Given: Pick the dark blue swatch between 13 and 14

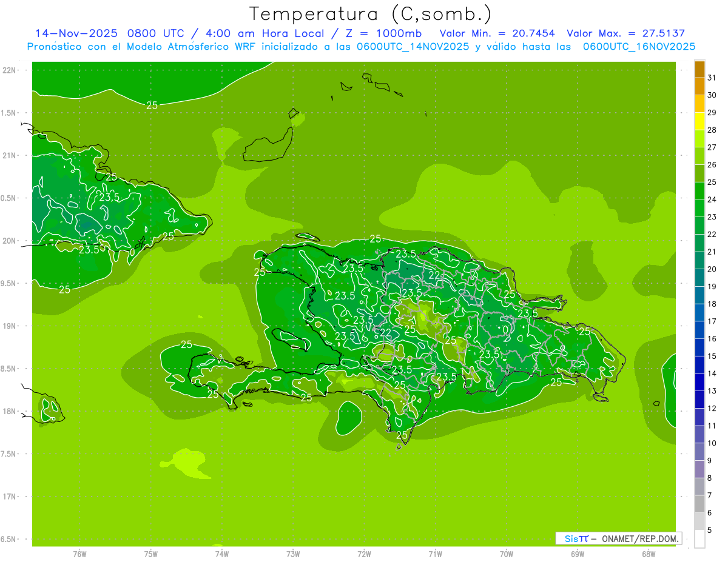Looking at the screenshot, I should (699, 383).
